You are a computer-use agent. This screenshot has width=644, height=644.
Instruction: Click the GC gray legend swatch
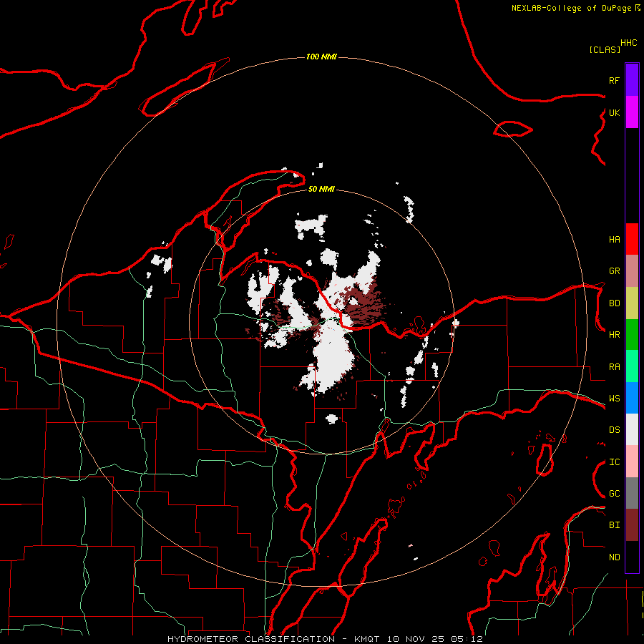(x=632, y=493)
